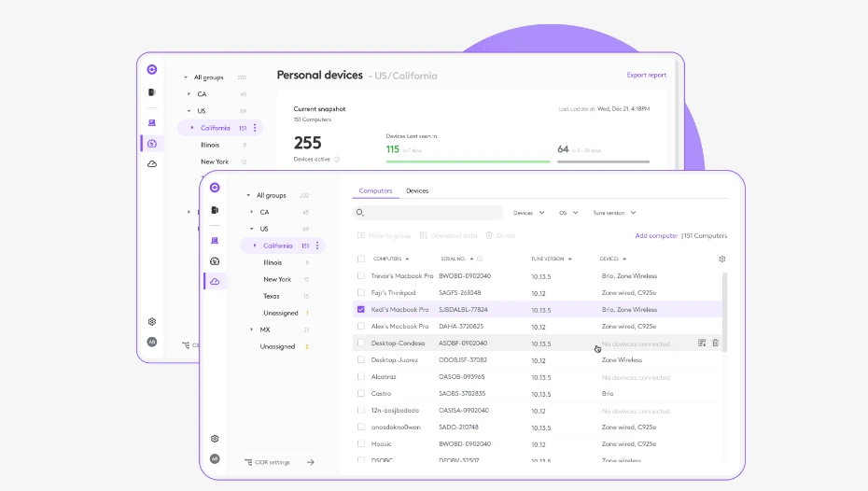The height and width of the screenshot is (491, 868).
Task: Select the Computers tab
Action: tap(375, 190)
